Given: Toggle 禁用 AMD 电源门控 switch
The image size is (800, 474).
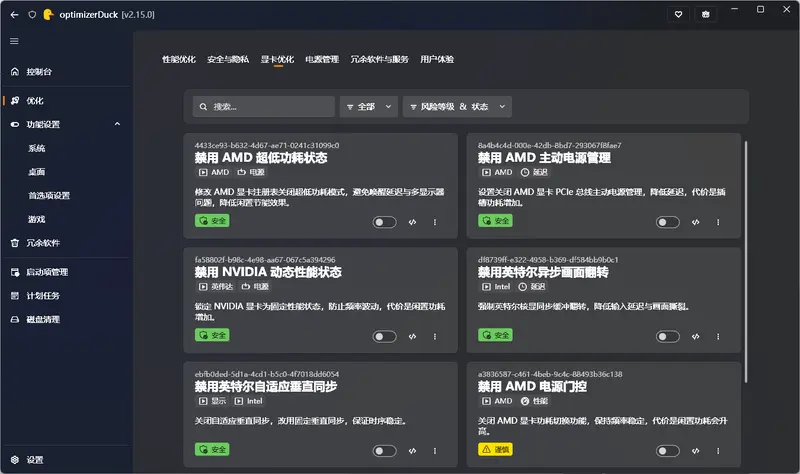Looking at the screenshot, I should [x=667, y=451].
